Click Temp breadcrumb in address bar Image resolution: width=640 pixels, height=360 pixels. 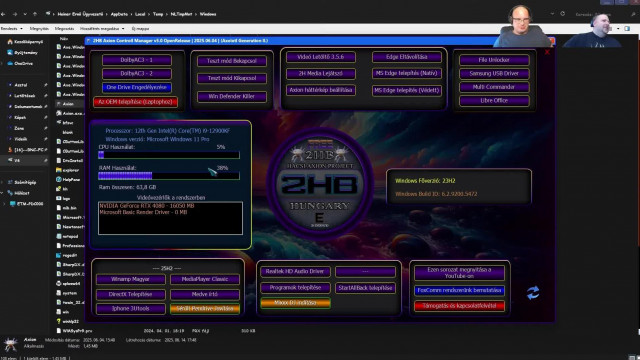coord(158,14)
